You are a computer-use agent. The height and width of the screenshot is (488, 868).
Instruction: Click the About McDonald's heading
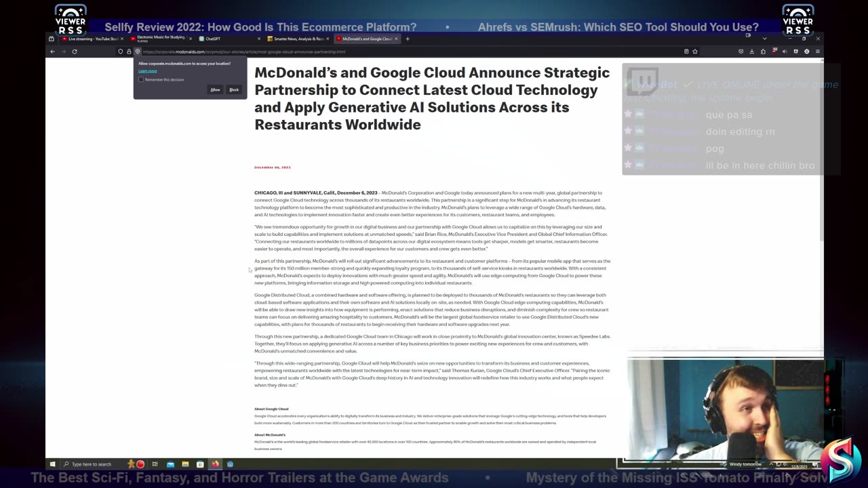pos(270,434)
